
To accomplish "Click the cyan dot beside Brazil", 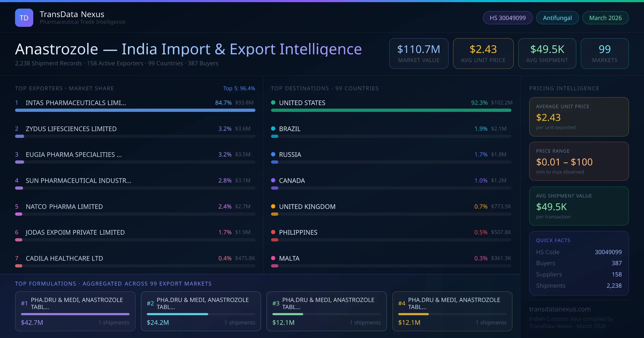I will 273,128.
